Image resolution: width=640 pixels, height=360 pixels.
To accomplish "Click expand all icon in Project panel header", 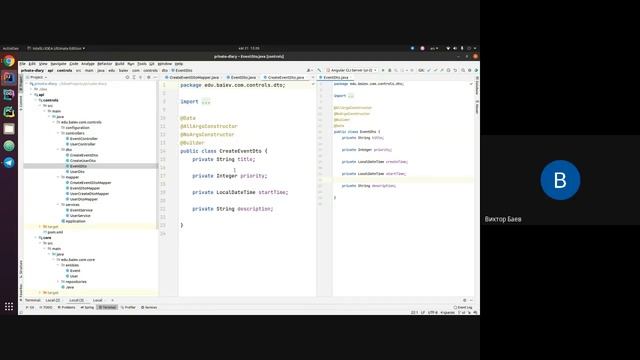I will pyautogui.click(x=134, y=77).
